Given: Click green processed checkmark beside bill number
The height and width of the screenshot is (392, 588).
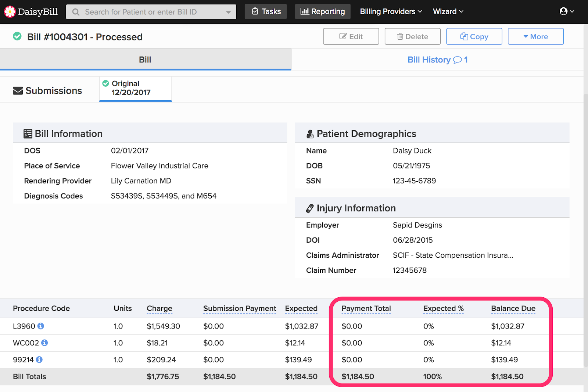Looking at the screenshot, I should coord(17,36).
